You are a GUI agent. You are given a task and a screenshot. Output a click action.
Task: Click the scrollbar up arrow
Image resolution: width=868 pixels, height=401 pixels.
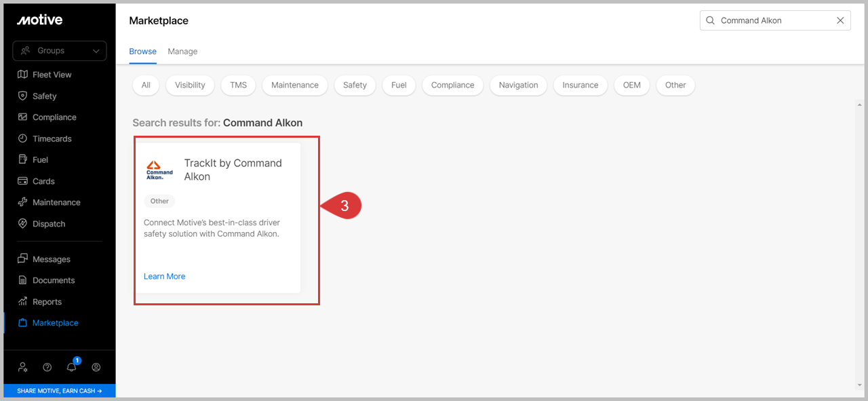point(859,105)
